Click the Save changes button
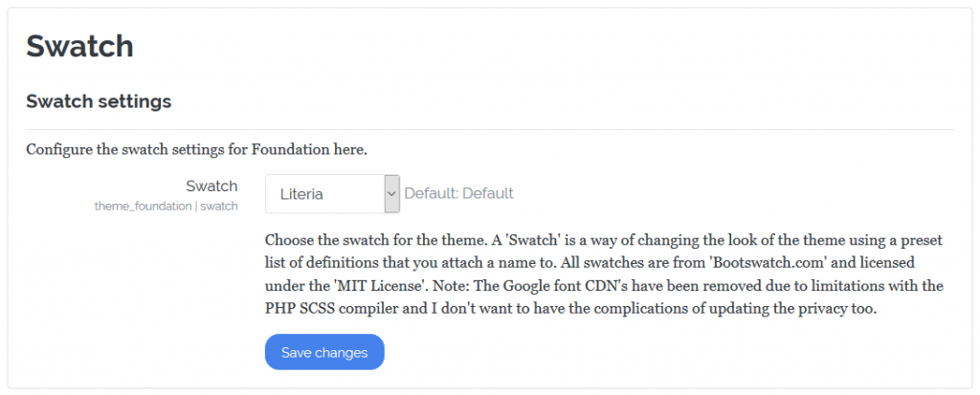The height and width of the screenshot is (395, 980). [x=324, y=352]
